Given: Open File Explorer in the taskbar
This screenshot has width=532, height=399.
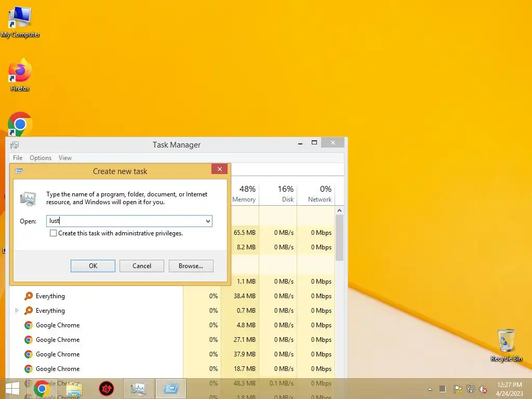Looking at the screenshot, I should (x=74, y=389).
